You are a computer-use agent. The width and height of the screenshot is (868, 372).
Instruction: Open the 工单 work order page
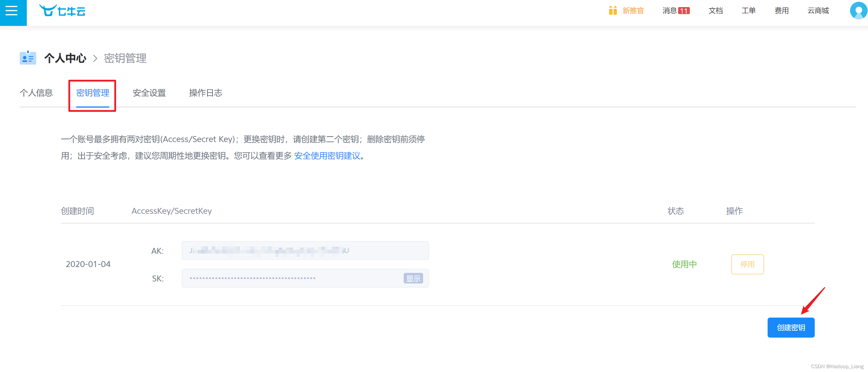click(748, 10)
